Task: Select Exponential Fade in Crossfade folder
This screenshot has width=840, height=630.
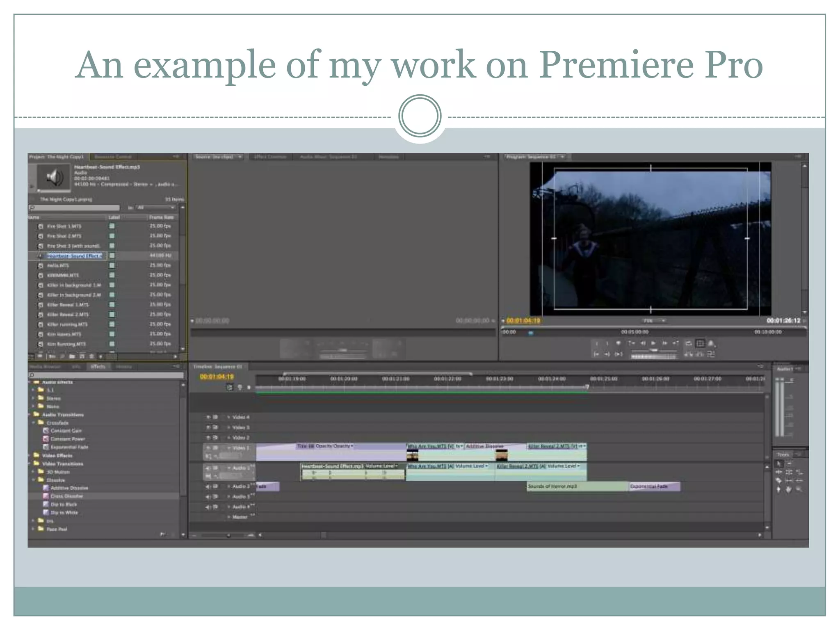Action: pos(69,447)
